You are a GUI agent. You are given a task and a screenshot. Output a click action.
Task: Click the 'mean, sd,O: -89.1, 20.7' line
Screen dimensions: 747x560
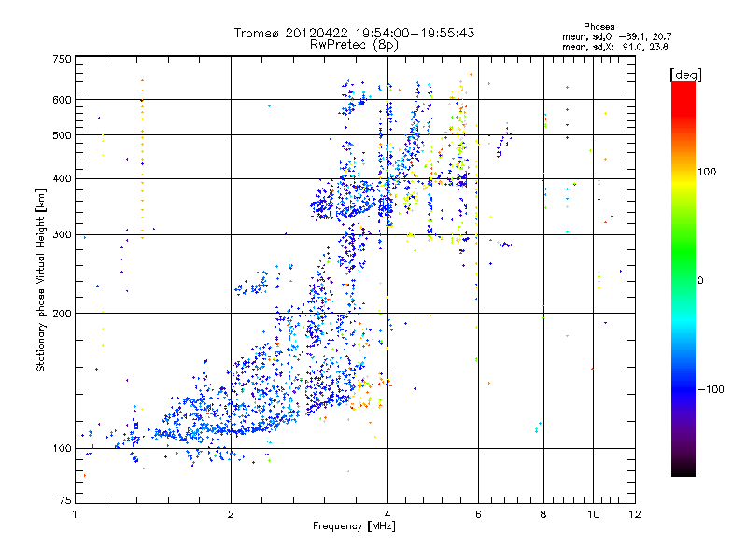coord(616,36)
